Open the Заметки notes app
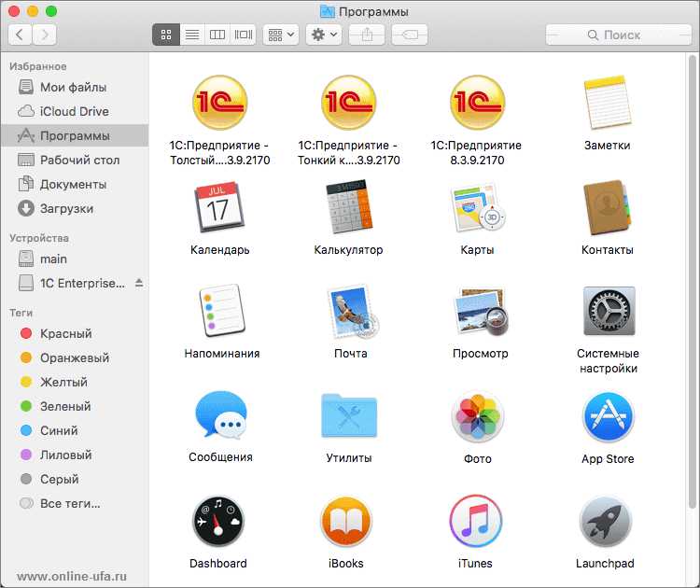This screenshot has width=700, height=588. [x=608, y=103]
